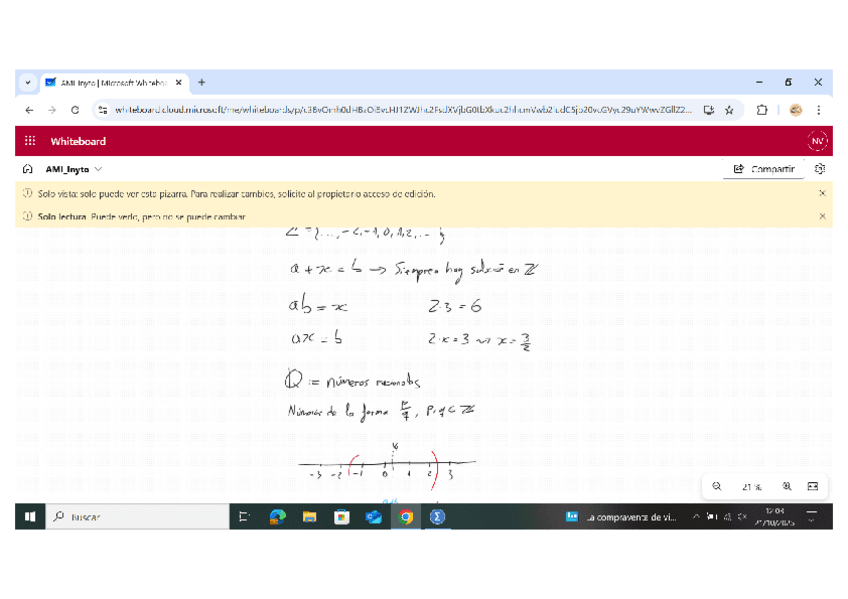Click the Compartir share button

pyautogui.click(x=764, y=169)
